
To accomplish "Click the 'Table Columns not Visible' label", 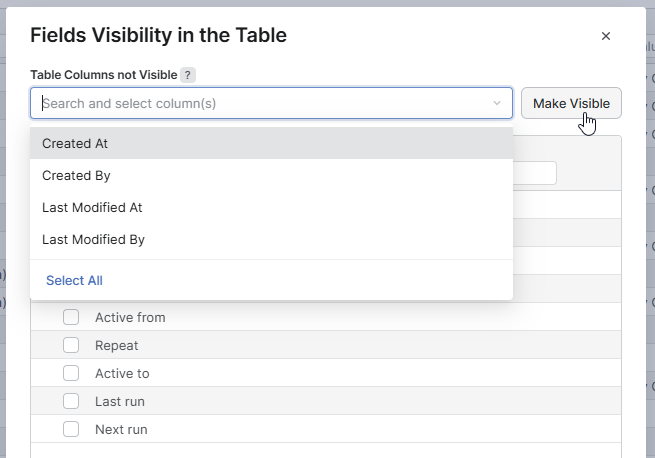I will (103, 75).
